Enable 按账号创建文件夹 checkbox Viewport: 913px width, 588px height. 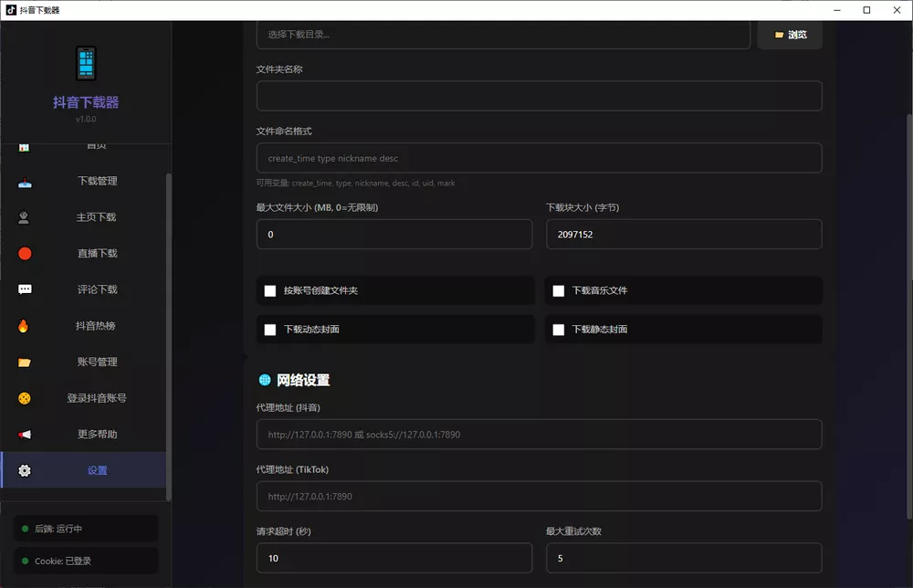coord(270,290)
